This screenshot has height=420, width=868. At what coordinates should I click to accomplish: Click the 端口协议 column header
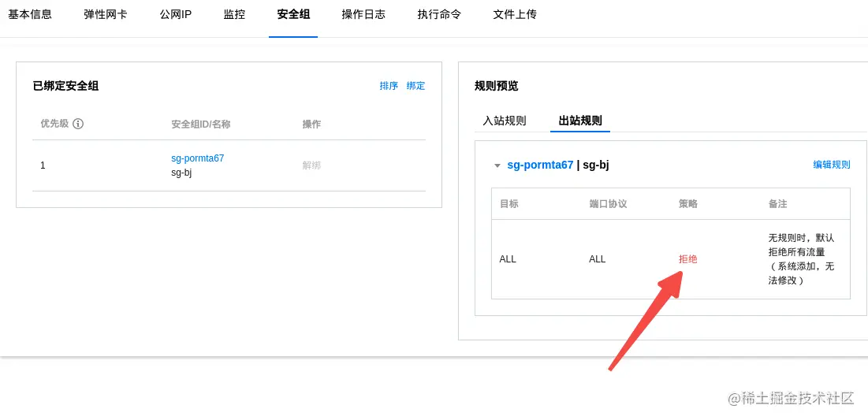(608, 203)
